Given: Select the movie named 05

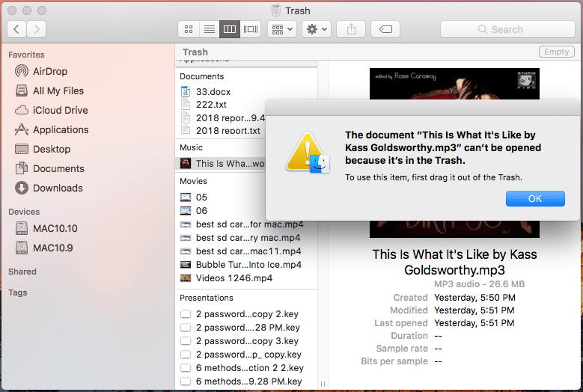Looking at the screenshot, I should [201, 197].
